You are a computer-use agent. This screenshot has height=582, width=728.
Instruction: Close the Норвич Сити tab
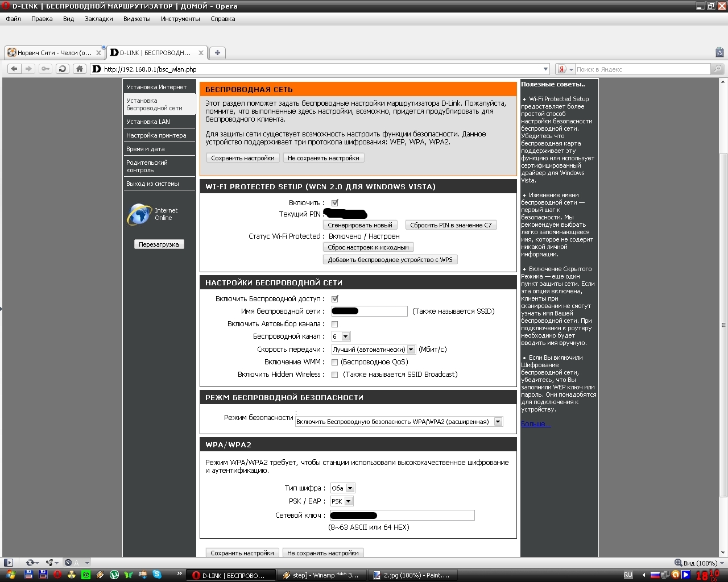click(98, 53)
